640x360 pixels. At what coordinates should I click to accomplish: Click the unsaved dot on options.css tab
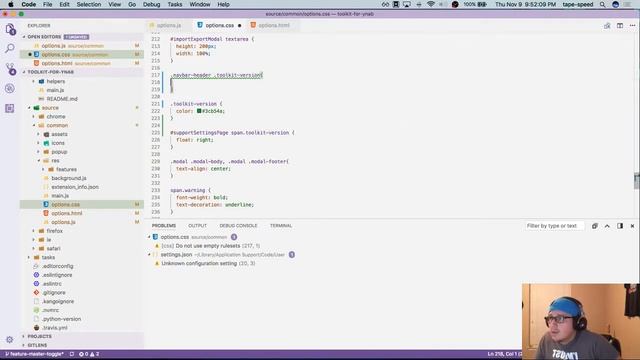pyautogui.click(x=240, y=26)
